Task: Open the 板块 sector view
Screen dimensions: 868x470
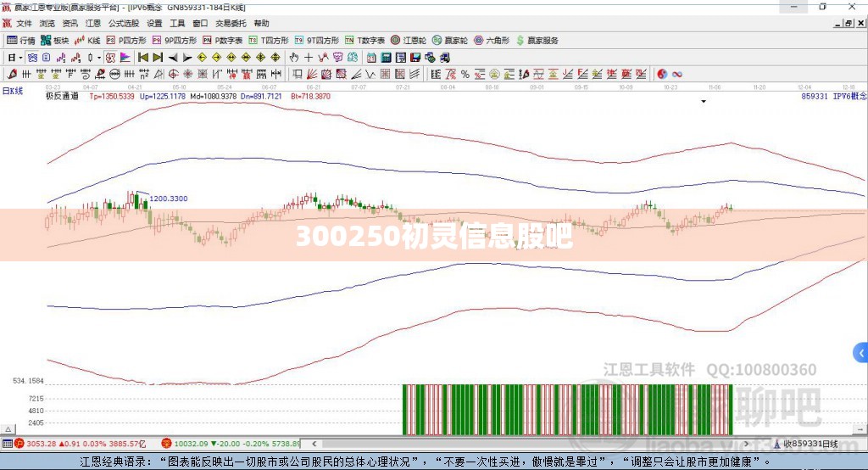Action: coord(55,41)
